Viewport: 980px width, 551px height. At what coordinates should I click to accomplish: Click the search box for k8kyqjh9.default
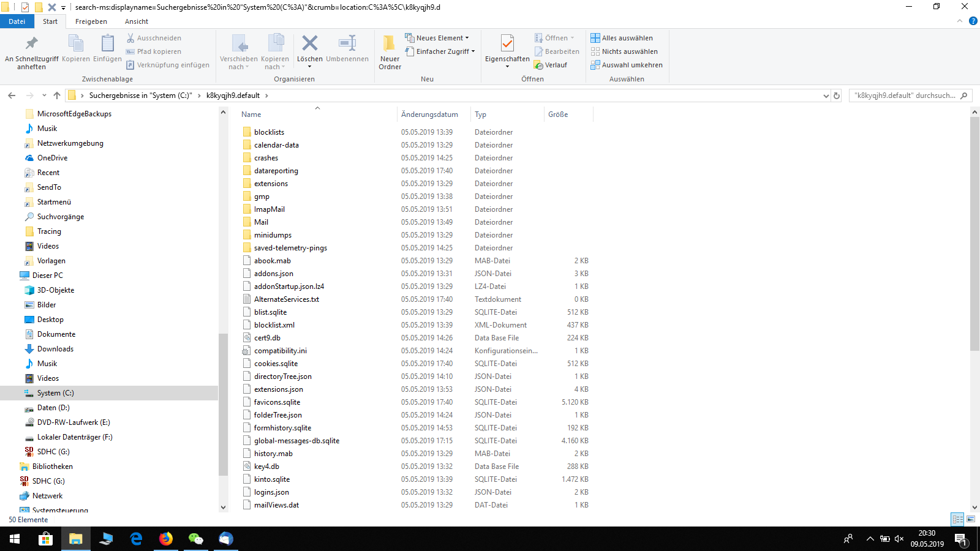905,96
